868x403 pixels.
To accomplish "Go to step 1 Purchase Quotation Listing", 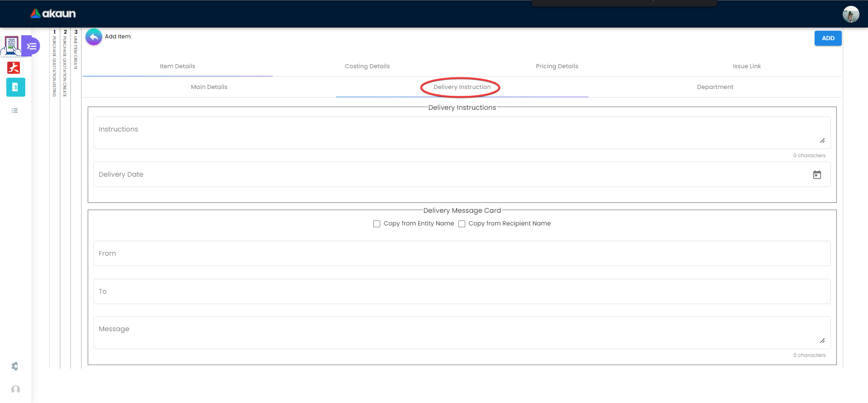I will click(x=55, y=63).
